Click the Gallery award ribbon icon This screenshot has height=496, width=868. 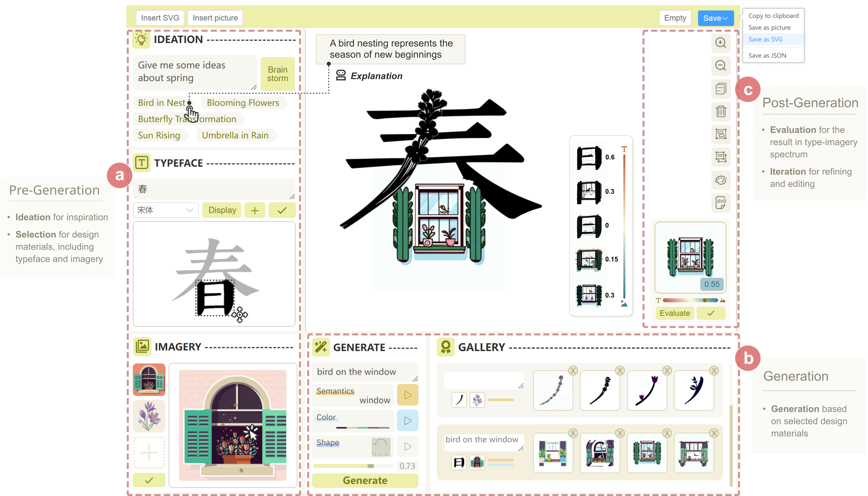445,347
